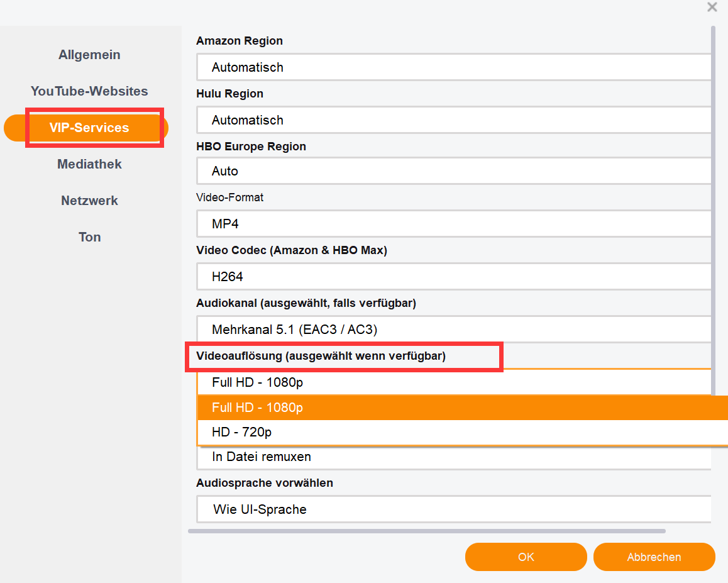Open the Ton settings tab
The width and height of the screenshot is (728, 583).
[89, 237]
